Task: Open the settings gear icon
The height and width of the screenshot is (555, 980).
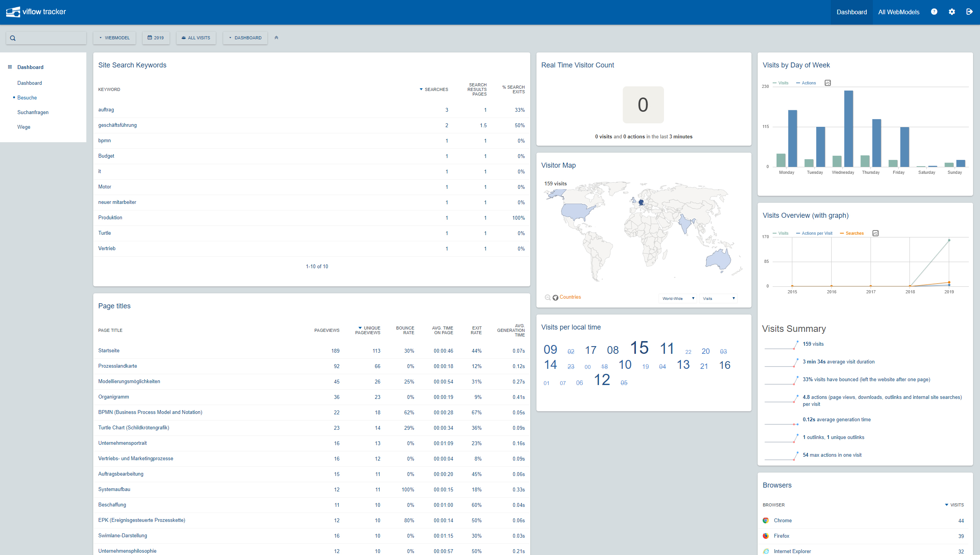Action: pos(952,12)
